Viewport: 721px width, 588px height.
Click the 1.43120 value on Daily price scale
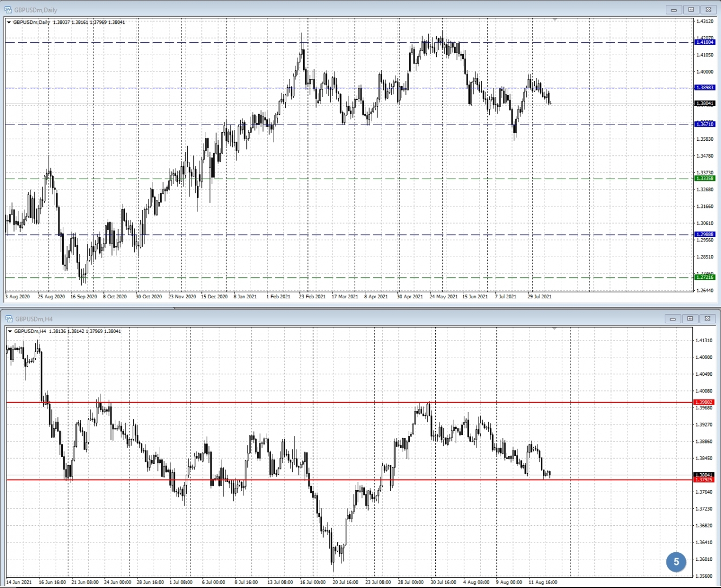click(705, 21)
